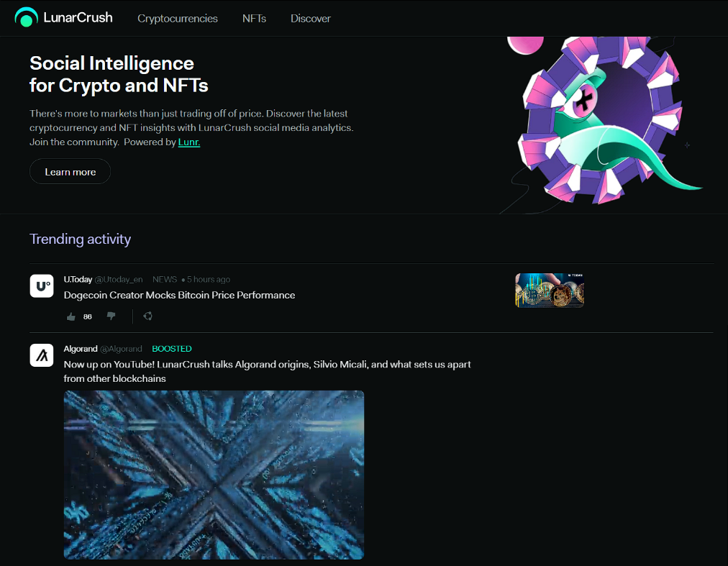Click the Learn more button
Screen dimensions: 728x566
click(70, 172)
